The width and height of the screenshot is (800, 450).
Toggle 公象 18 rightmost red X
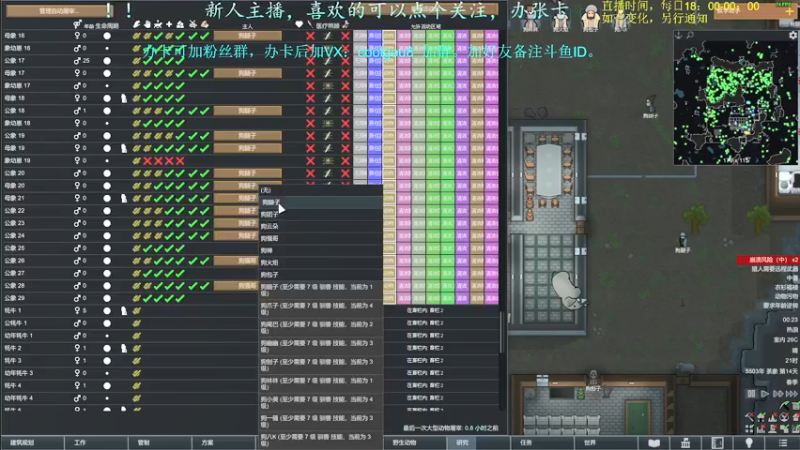point(345,111)
